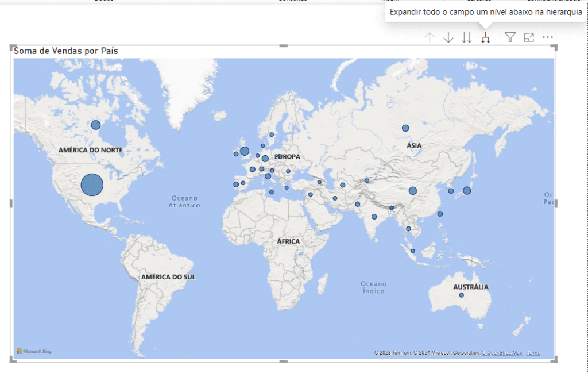Open the More options menu of the visual
This screenshot has width=588, height=373.
point(547,37)
